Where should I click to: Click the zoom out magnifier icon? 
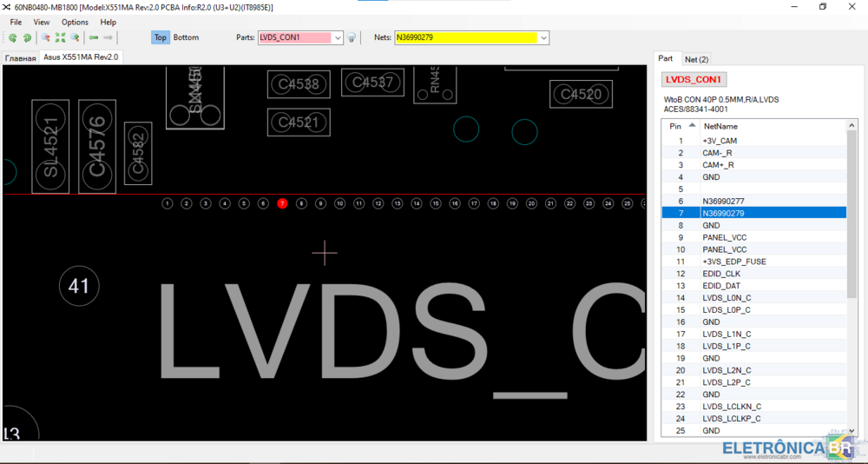(x=46, y=38)
